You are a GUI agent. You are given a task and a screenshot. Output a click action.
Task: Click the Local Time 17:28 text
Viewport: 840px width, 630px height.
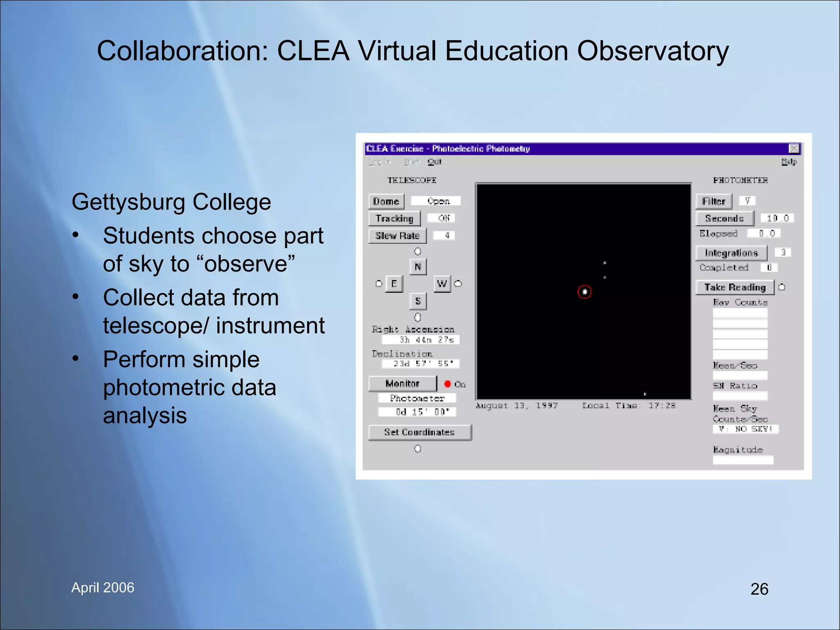(x=629, y=406)
